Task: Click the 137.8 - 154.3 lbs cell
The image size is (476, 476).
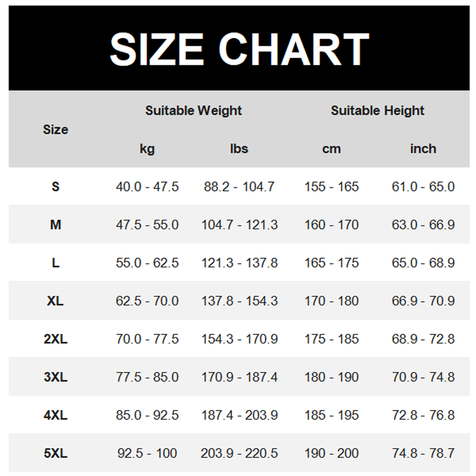Action: 239,301
